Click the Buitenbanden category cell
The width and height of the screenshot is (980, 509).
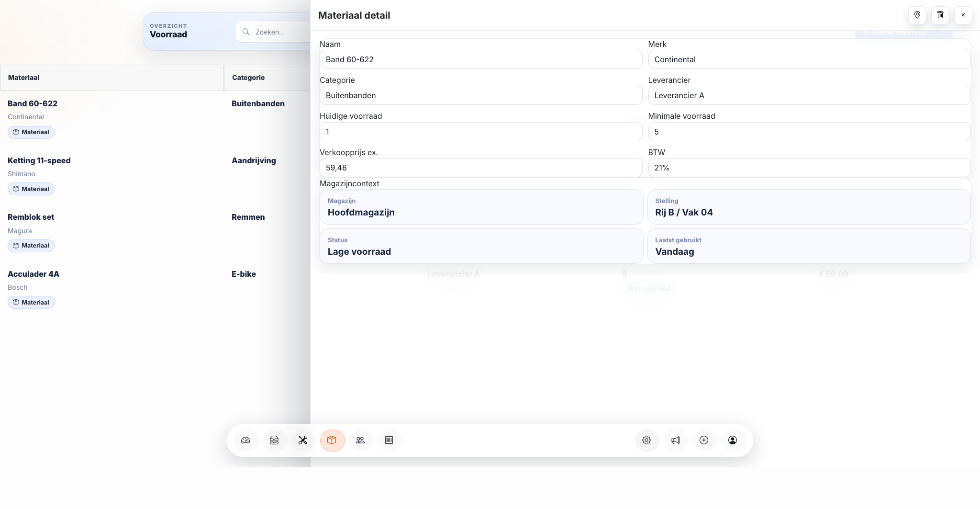[x=258, y=103]
